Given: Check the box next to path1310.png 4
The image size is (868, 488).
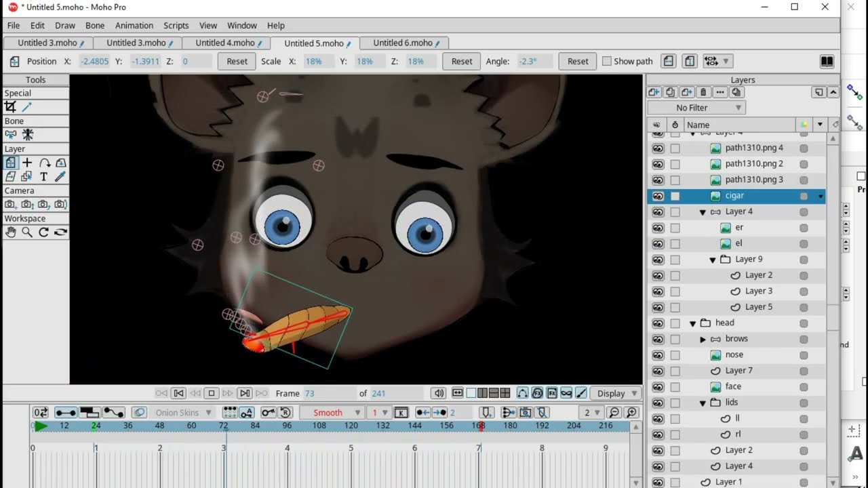Looking at the screenshot, I should point(675,148).
